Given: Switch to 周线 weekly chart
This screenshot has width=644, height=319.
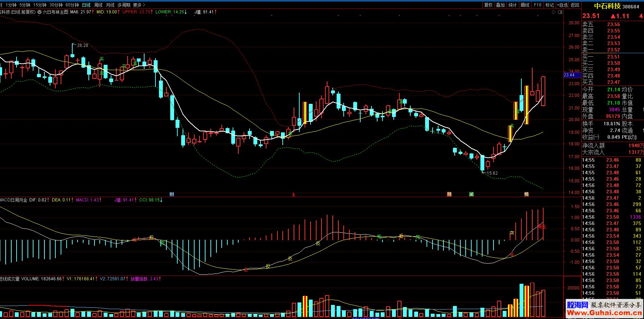Looking at the screenshot, I should (x=98, y=5).
